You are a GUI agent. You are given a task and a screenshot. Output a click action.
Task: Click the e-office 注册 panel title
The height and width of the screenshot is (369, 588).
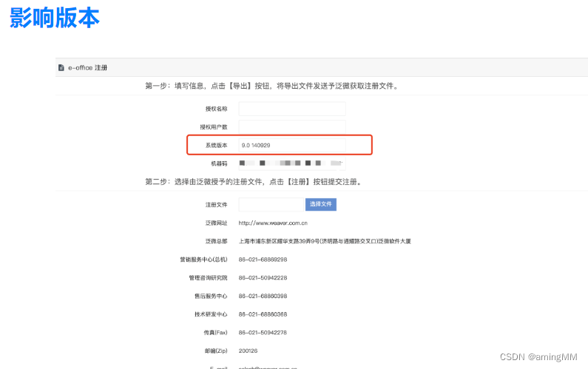pos(88,68)
